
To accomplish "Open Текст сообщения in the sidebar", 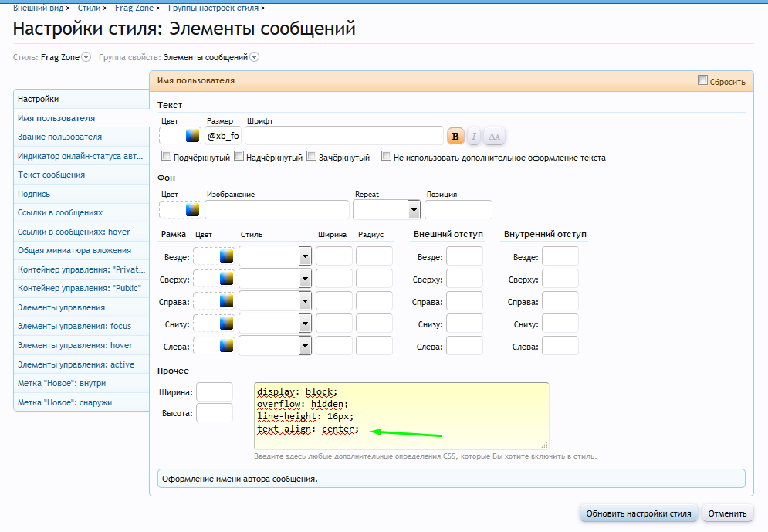I will pyautogui.click(x=81, y=175).
